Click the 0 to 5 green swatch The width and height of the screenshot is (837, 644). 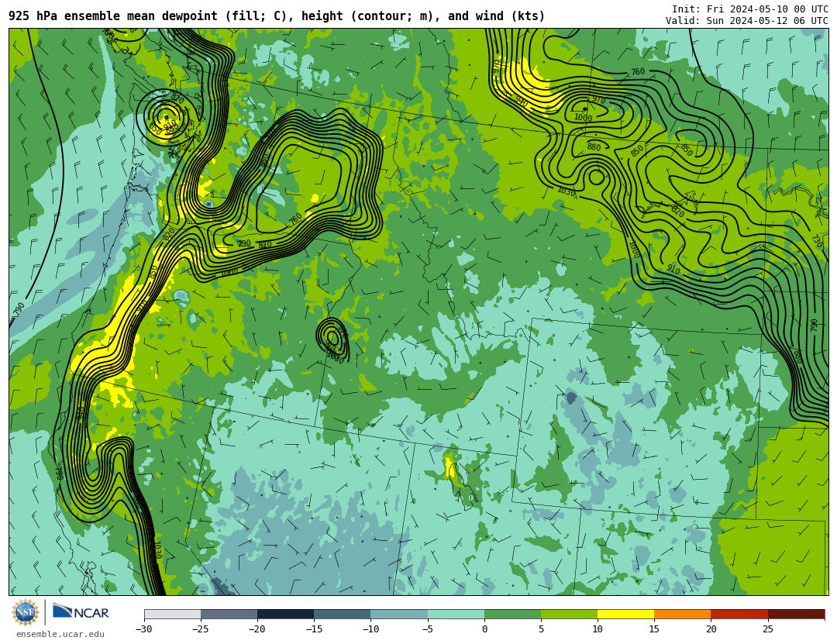click(x=512, y=614)
